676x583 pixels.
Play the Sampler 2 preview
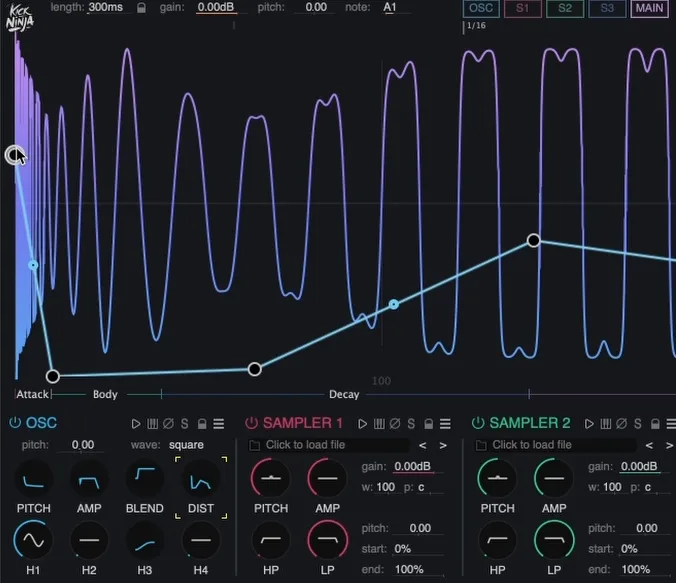click(x=589, y=424)
